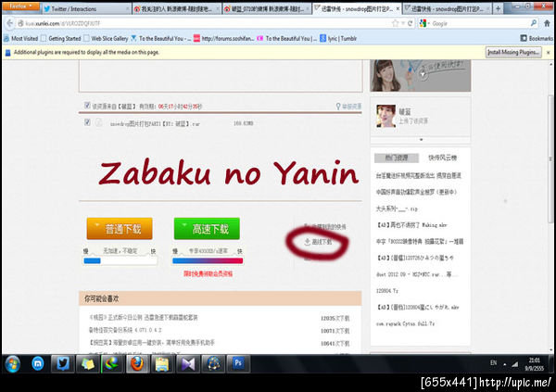Click the search magnifier icon
Viewport: 556px width, 392px height.
533,23
